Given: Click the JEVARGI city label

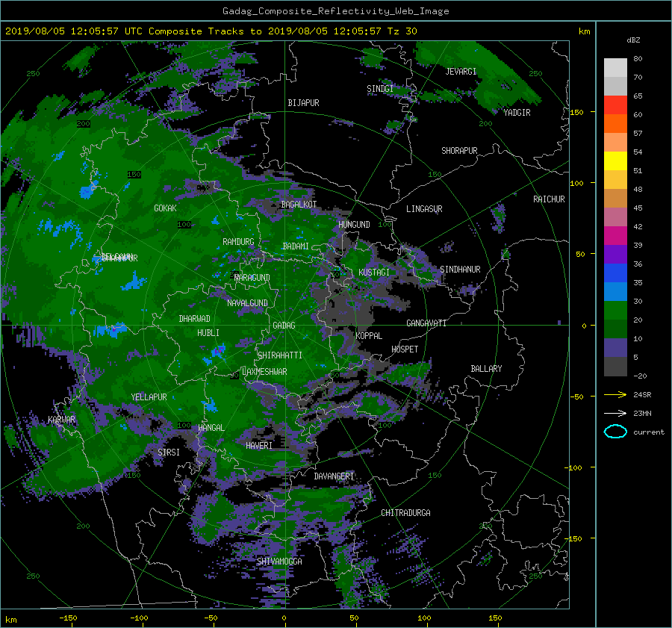Looking at the screenshot, I should [x=461, y=72].
